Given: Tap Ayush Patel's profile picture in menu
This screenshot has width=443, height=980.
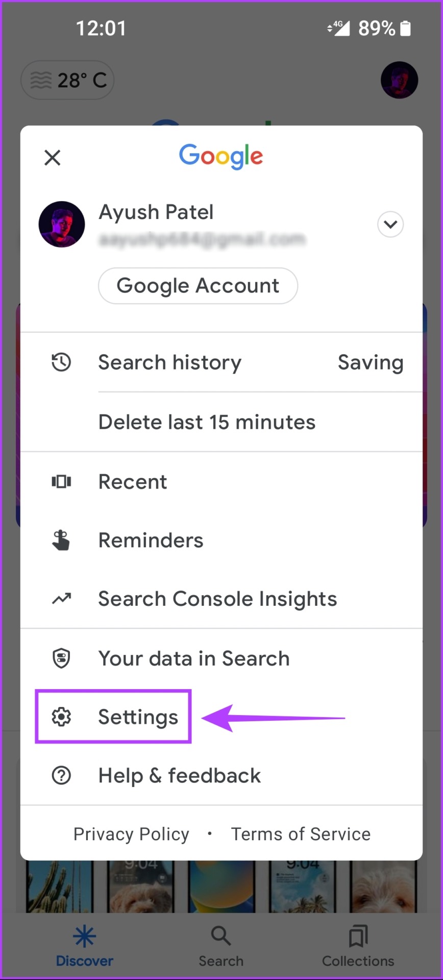Looking at the screenshot, I should pos(62,224).
